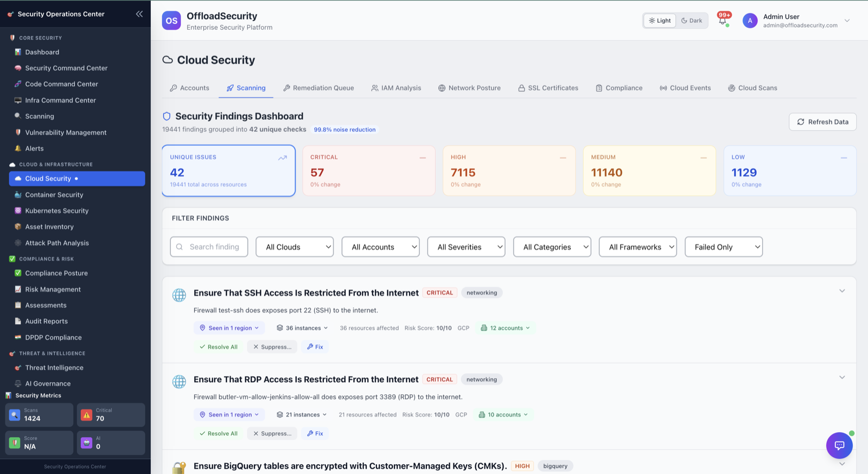Resolve All for the SSH finding
Image resolution: width=868 pixels, height=474 pixels.
218,347
